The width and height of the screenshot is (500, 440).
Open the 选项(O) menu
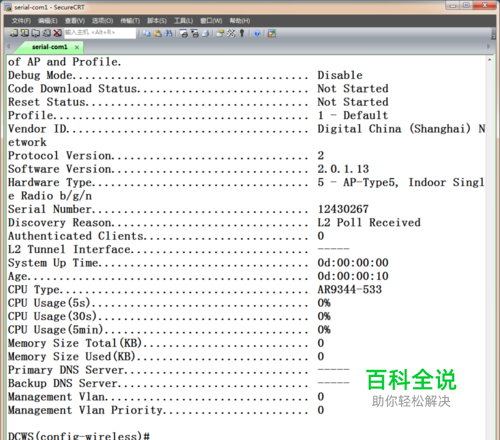[x=103, y=21]
